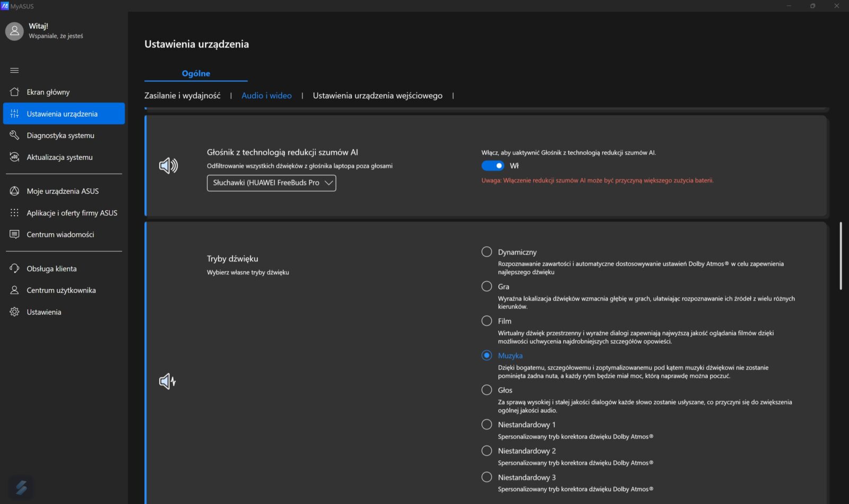Image resolution: width=849 pixels, height=504 pixels.
Task: Open Centrum użytkownika in sidebar
Action: coord(61,290)
